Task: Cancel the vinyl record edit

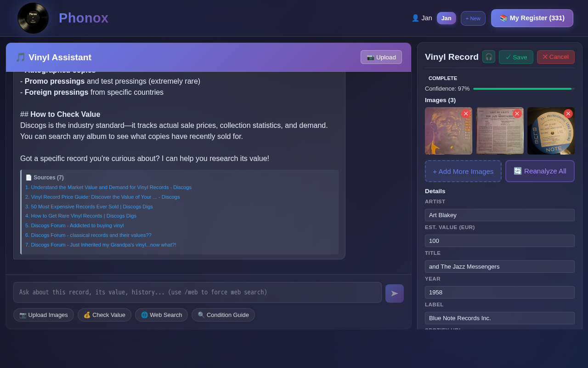Action: coord(555,57)
